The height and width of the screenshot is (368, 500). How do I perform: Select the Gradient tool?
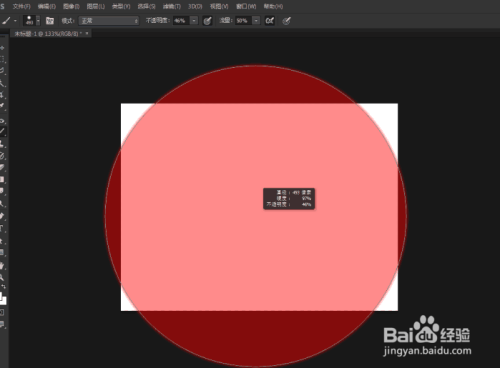(2, 179)
